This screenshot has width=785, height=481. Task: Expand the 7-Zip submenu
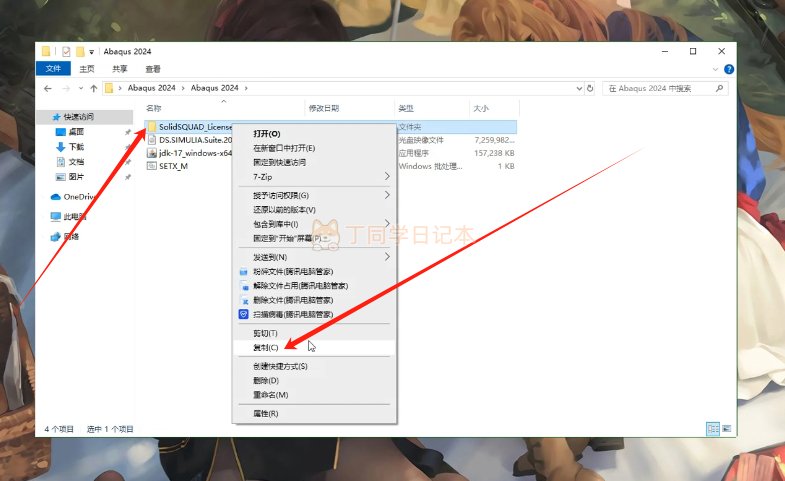tap(314, 177)
